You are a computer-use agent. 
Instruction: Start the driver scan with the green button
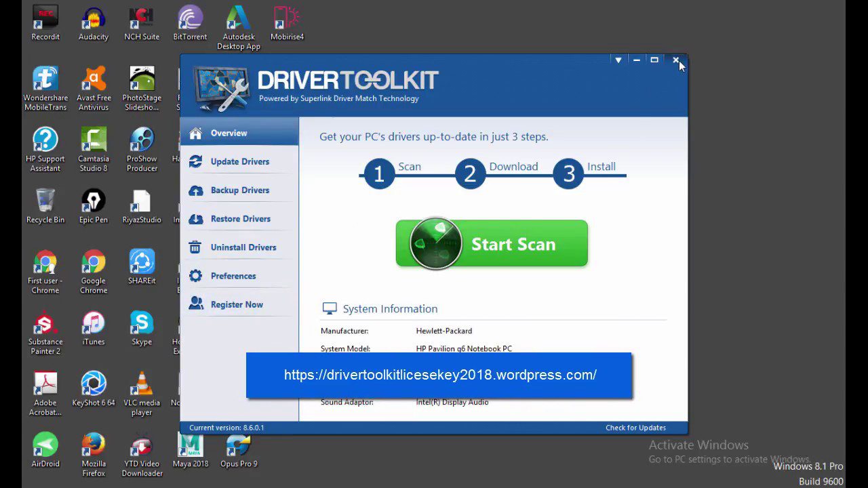coord(492,243)
